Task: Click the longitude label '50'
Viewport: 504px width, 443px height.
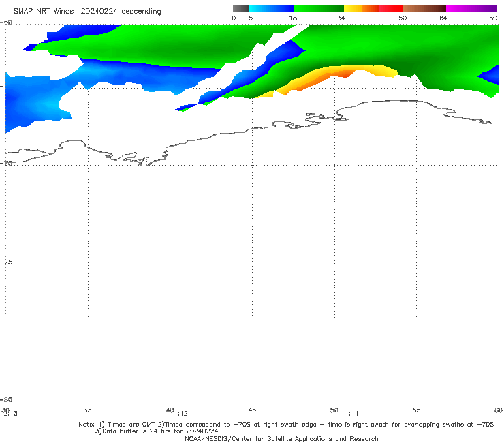Action: tap(334, 410)
